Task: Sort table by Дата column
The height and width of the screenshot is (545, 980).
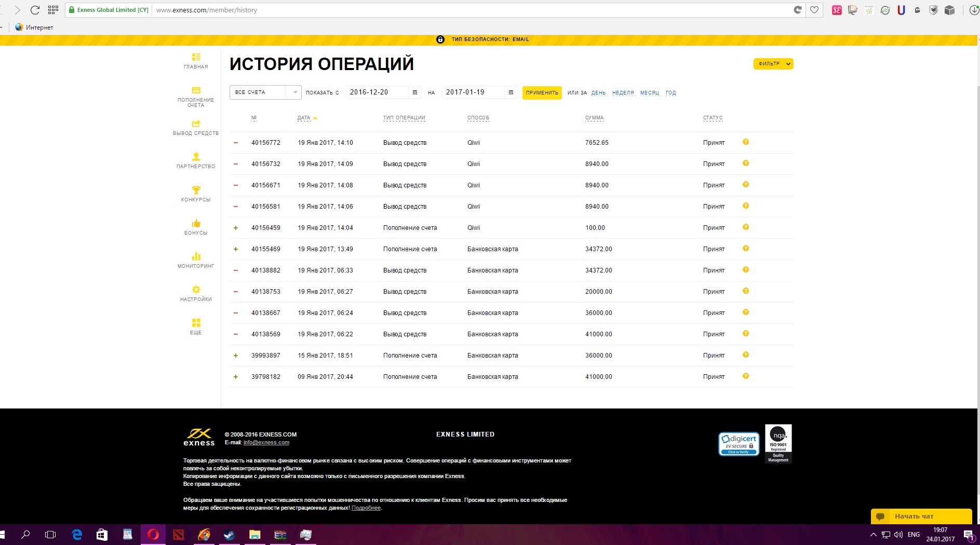Action: pos(304,118)
